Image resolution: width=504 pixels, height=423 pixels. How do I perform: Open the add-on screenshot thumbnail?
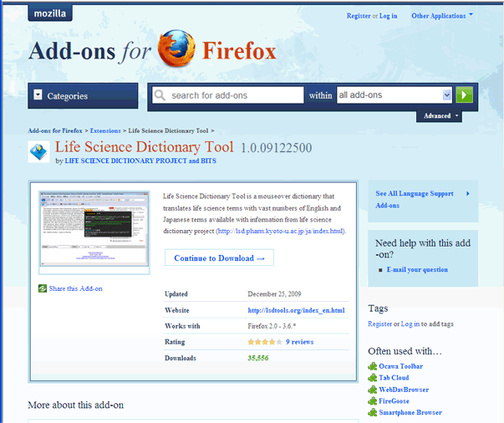(94, 230)
